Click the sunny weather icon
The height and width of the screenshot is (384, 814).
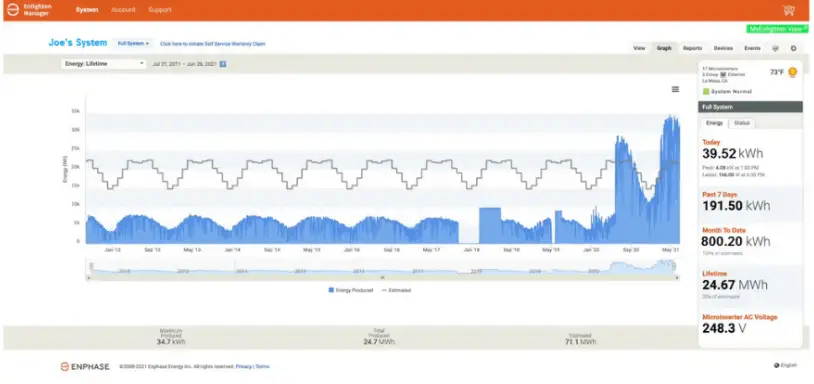point(792,72)
